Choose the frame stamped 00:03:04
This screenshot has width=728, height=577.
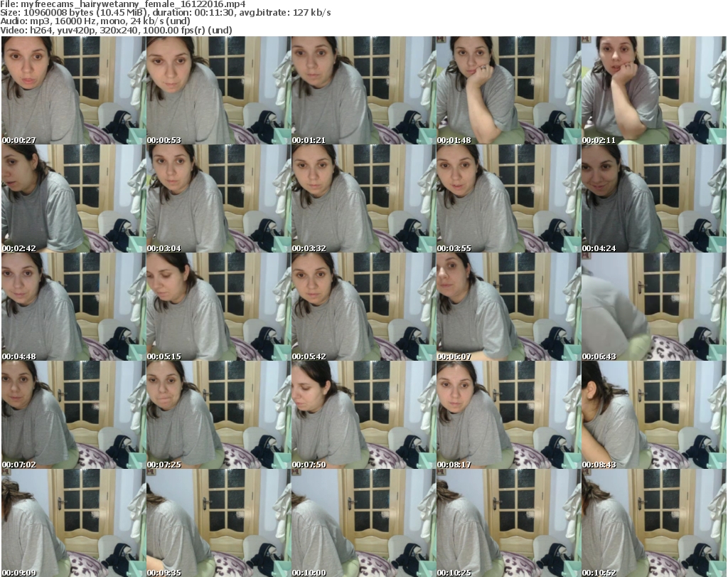click(x=219, y=198)
